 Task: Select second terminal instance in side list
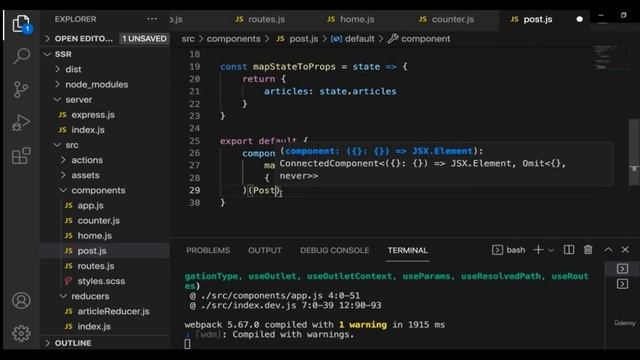(622, 284)
